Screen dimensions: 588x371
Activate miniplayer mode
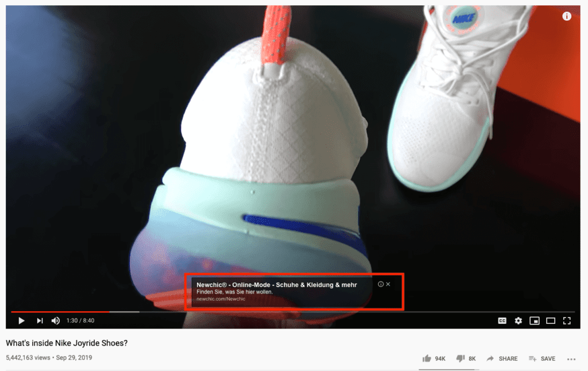[x=535, y=320]
